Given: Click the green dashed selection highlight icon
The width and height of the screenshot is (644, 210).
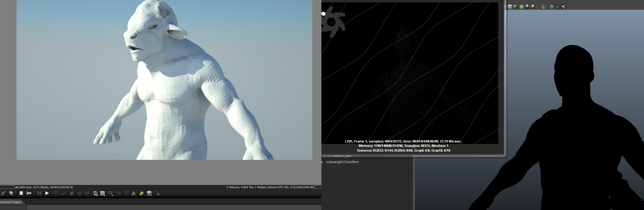Looking at the screenshot, I should tap(542, 7).
